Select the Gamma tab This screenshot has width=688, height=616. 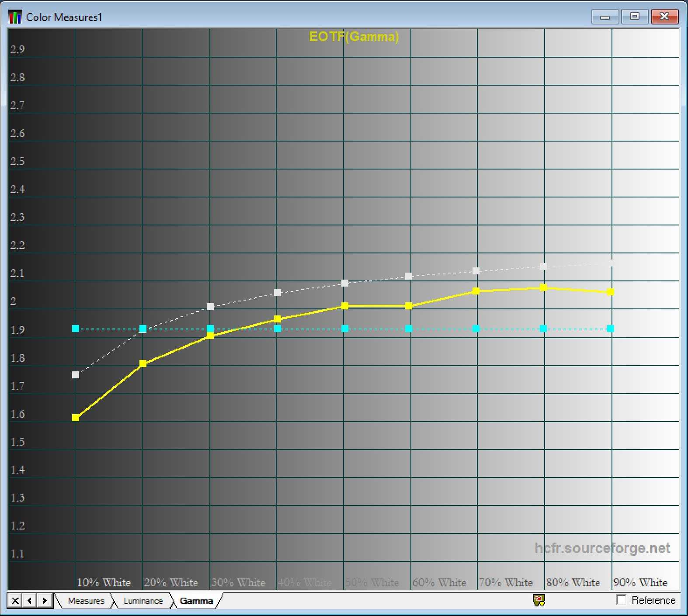point(196,601)
